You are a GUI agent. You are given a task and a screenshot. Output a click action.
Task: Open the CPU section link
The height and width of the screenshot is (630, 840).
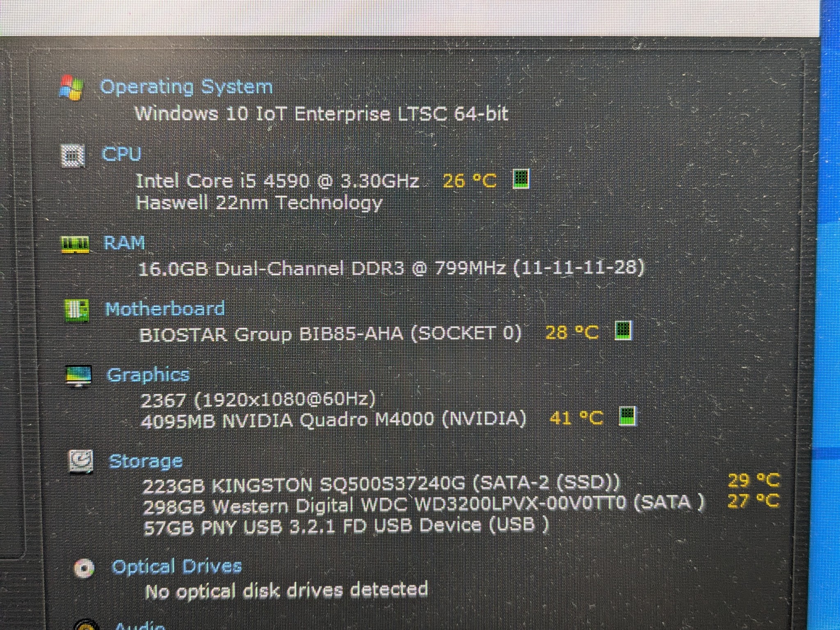(x=121, y=154)
